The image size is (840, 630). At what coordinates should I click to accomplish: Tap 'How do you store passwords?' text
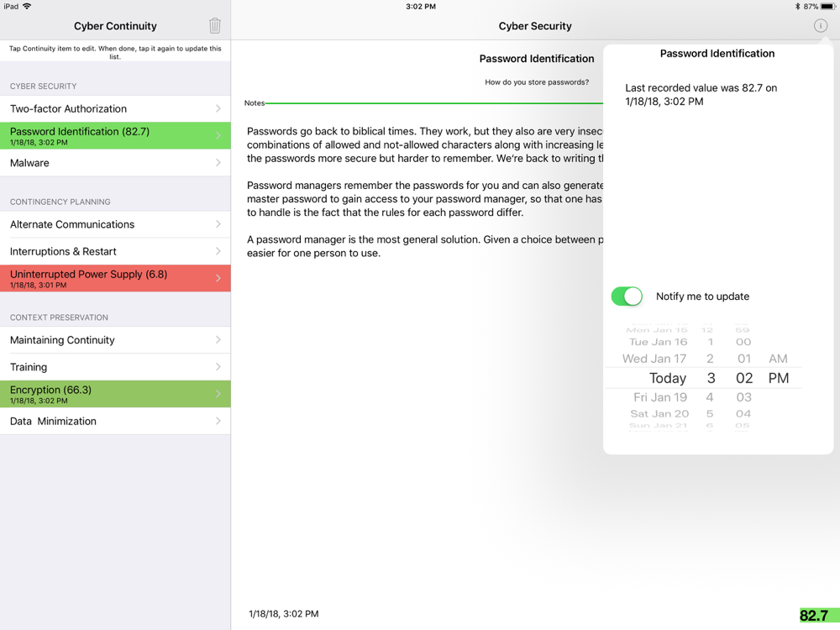pos(537,82)
